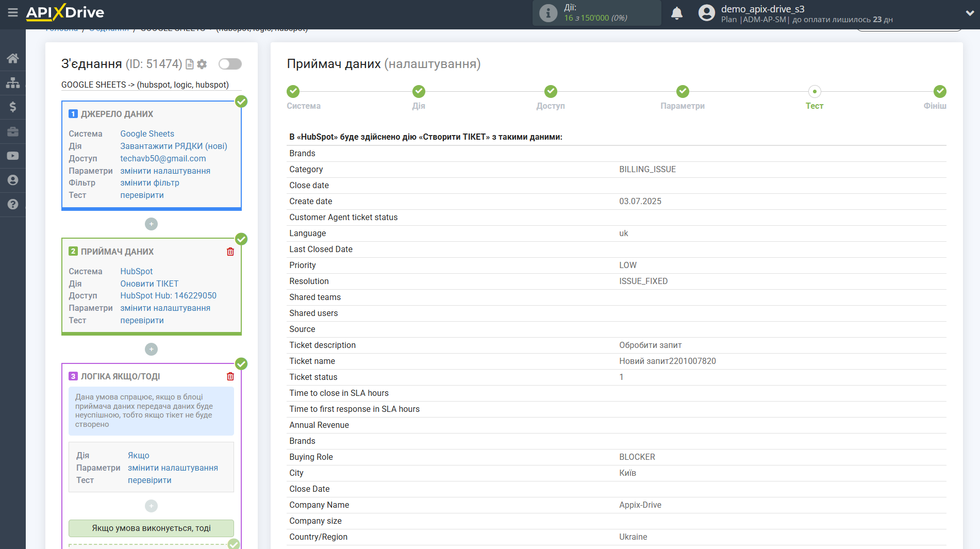980x549 pixels.
Task: Open the YouTube video sidebar icon
Action: (13, 156)
